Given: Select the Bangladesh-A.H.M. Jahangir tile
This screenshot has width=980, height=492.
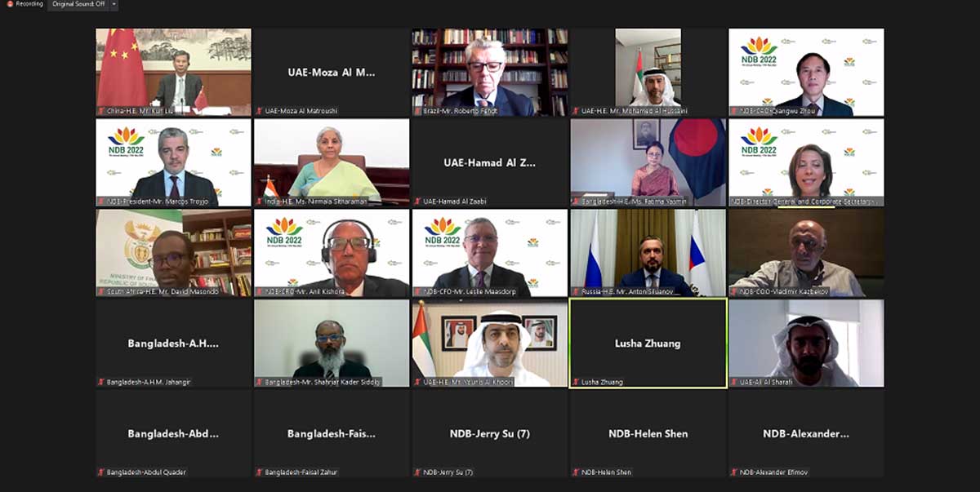Looking at the screenshot, I should click(x=173, y=343).
